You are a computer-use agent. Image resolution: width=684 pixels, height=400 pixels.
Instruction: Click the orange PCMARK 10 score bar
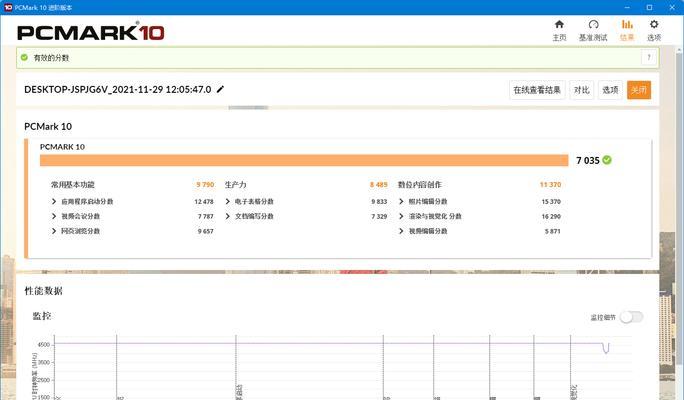[x=304, y=160]
